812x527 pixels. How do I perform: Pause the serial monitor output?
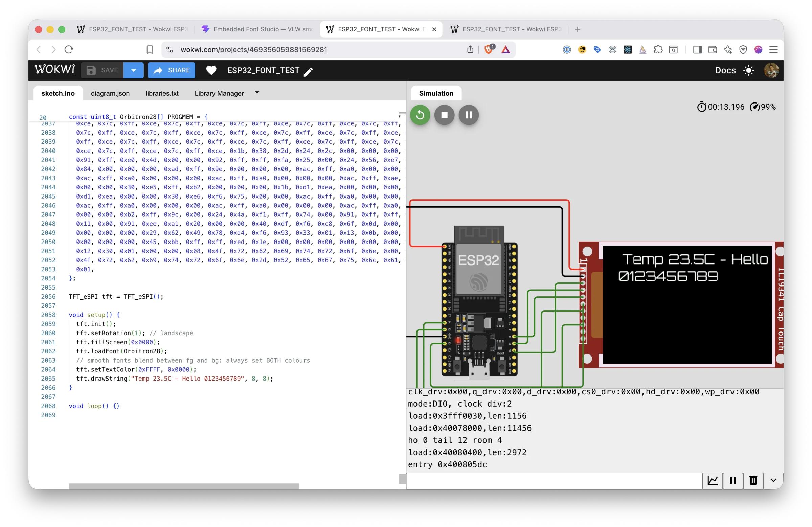[x=732, y=480]
